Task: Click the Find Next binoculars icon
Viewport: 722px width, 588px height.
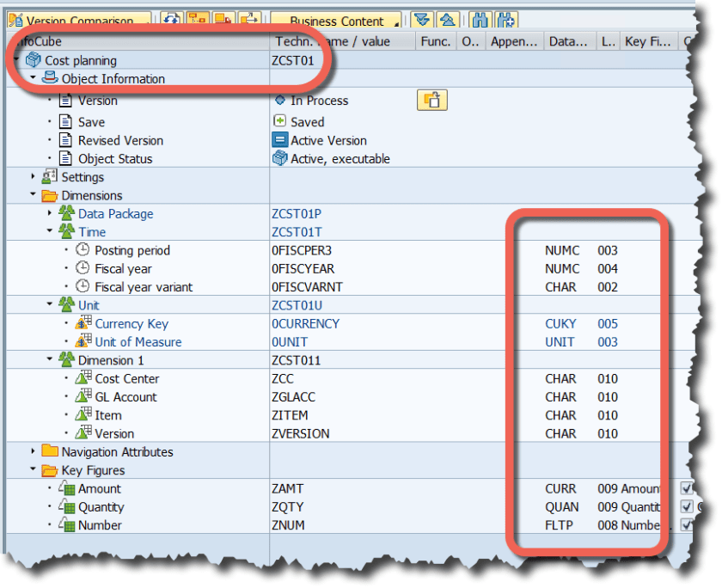Action: point(507,20)
